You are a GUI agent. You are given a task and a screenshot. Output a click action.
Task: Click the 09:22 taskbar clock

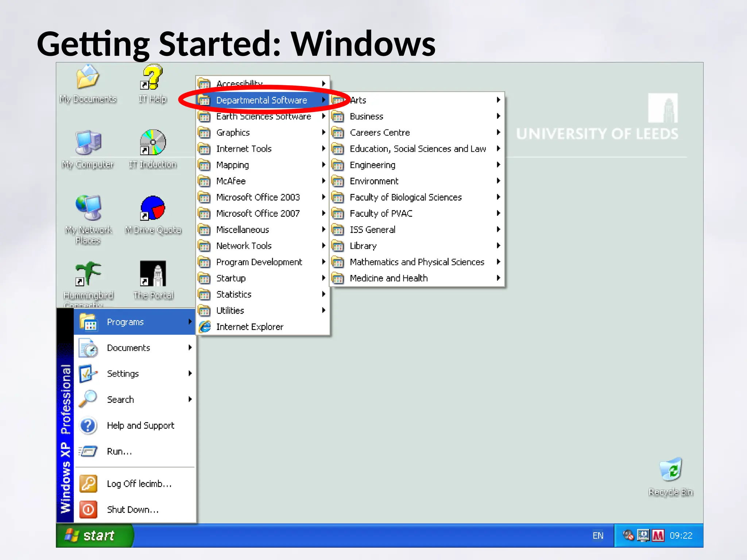point(681,536)
